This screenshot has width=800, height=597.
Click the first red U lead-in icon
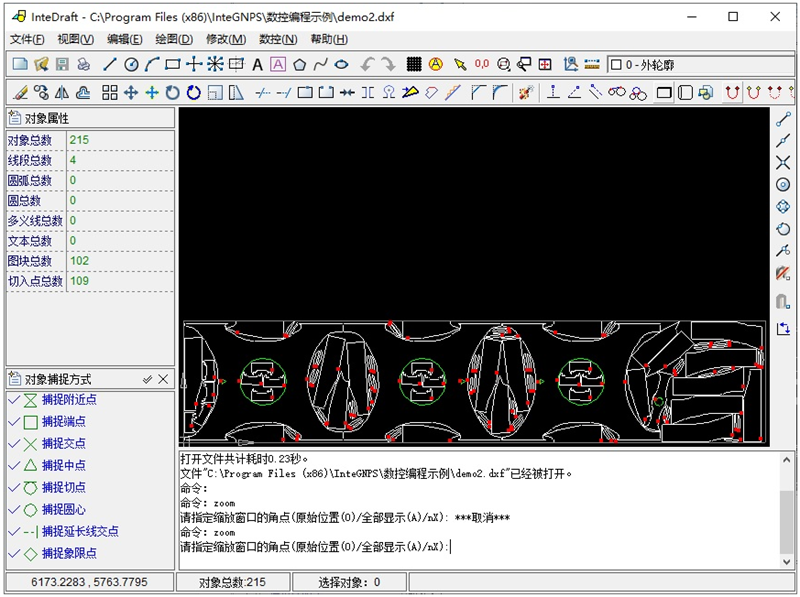pos(732,92)
